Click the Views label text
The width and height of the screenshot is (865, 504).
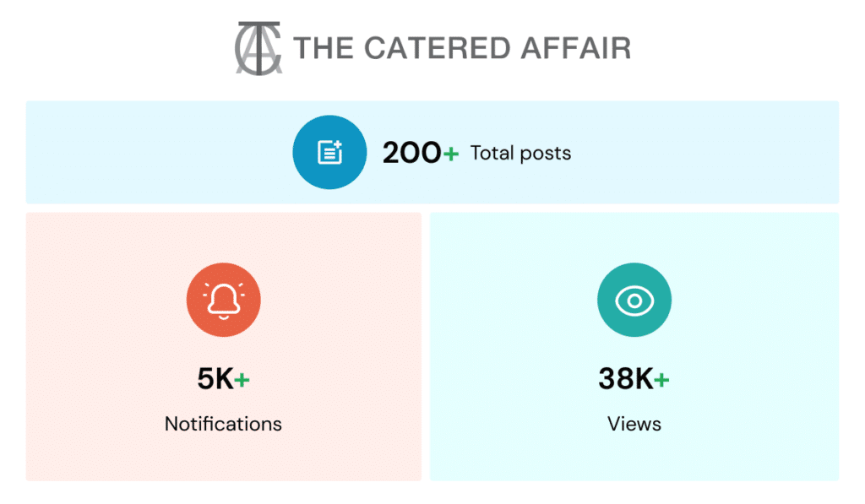click(634, 424)
